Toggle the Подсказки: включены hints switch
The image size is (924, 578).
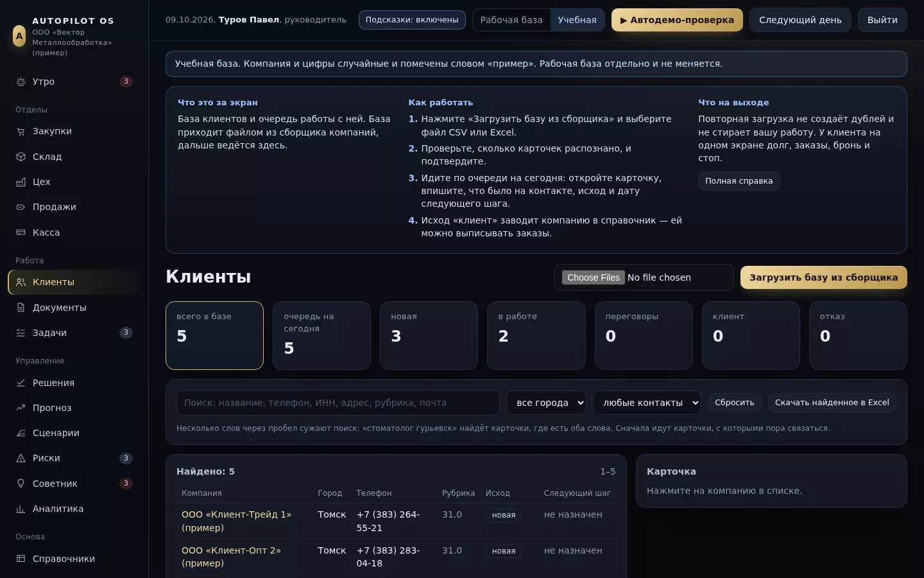pyautogui.click(x=412, y=20)
